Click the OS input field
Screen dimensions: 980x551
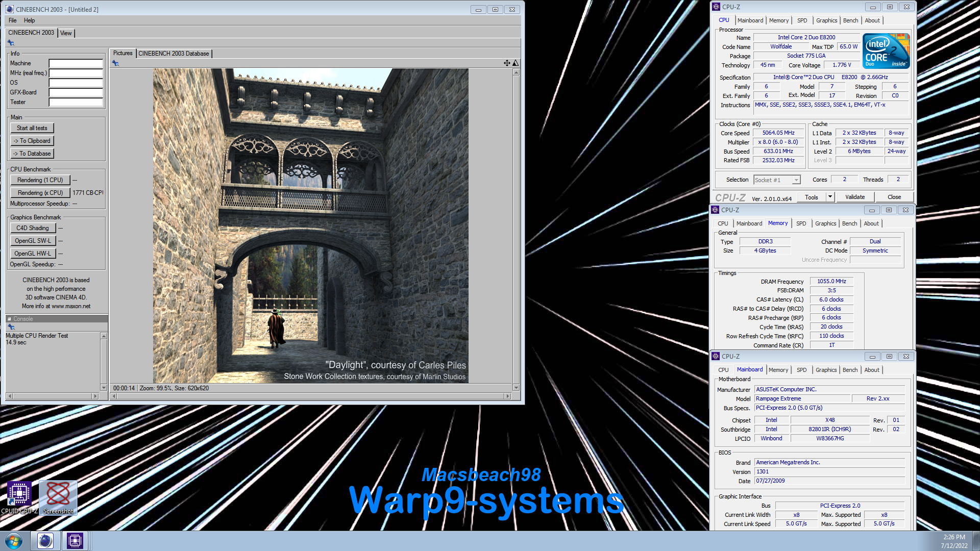click(x=76, y=83)
